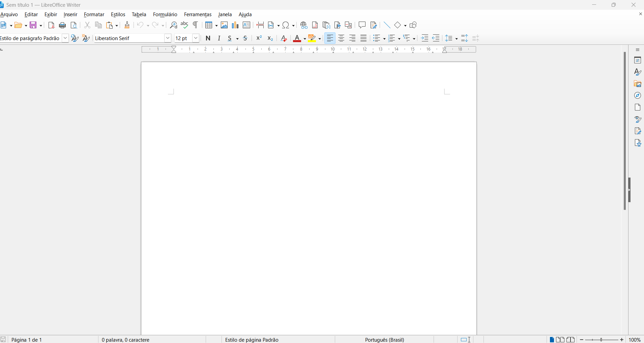The width and height of the screenshot is (644, 343).
Task: Toggle strikethrough formatting
Action: (245, 38)
